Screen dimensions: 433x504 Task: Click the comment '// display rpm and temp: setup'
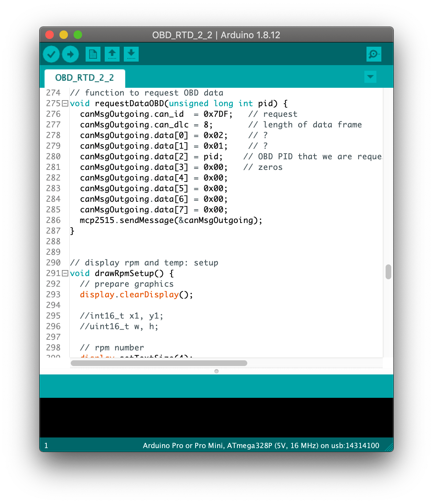[144, 263]
